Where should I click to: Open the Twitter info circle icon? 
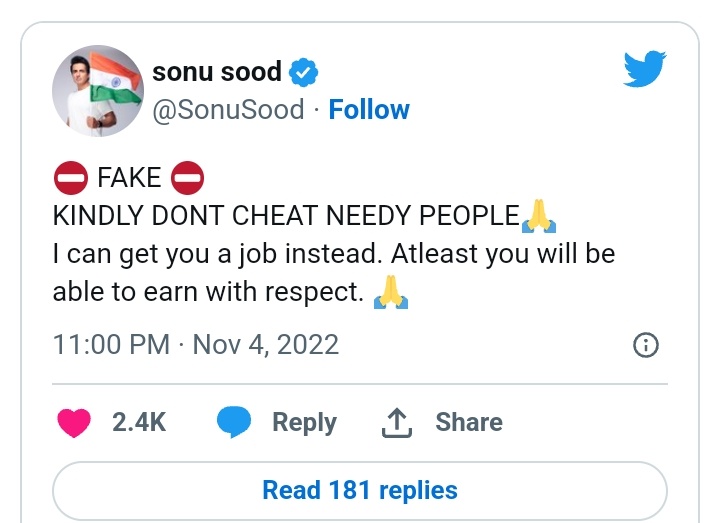tap(647, 346)
